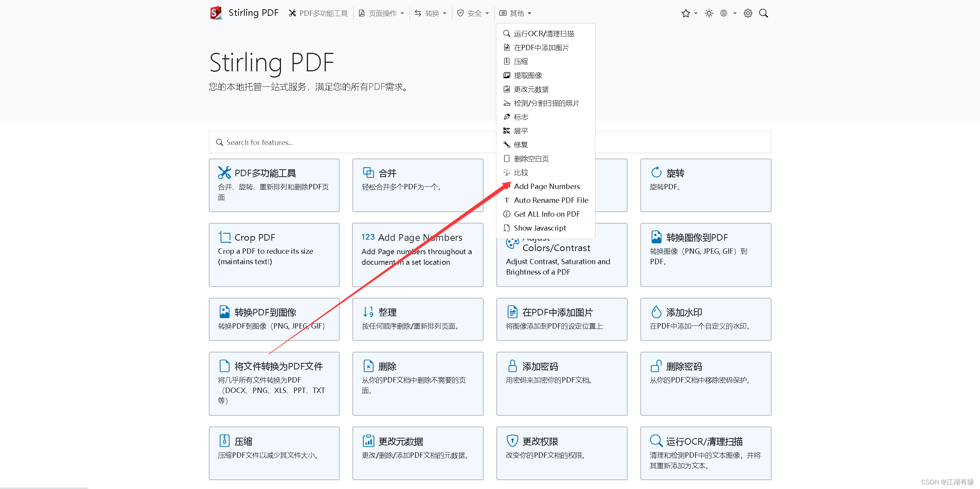Expand the 页面操作 dropdown menu

381,13
